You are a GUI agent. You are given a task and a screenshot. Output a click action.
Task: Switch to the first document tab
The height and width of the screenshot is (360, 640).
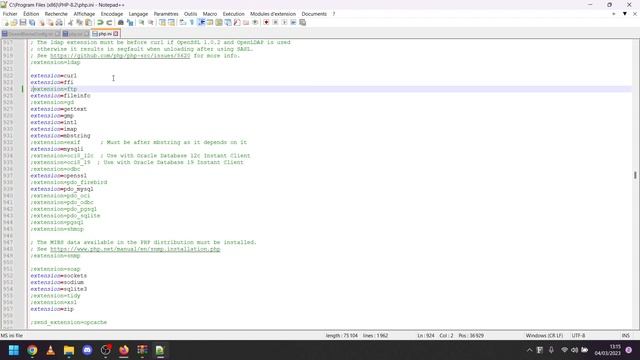31,34
